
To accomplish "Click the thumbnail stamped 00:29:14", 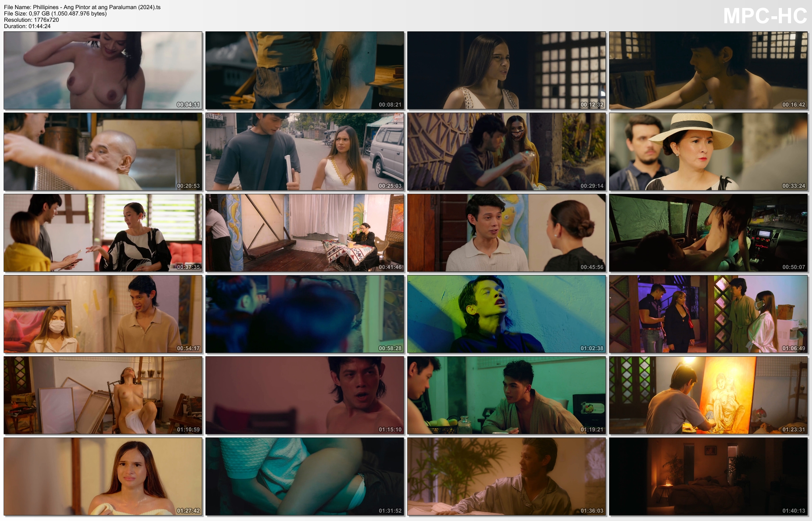I will coord(506,151).
